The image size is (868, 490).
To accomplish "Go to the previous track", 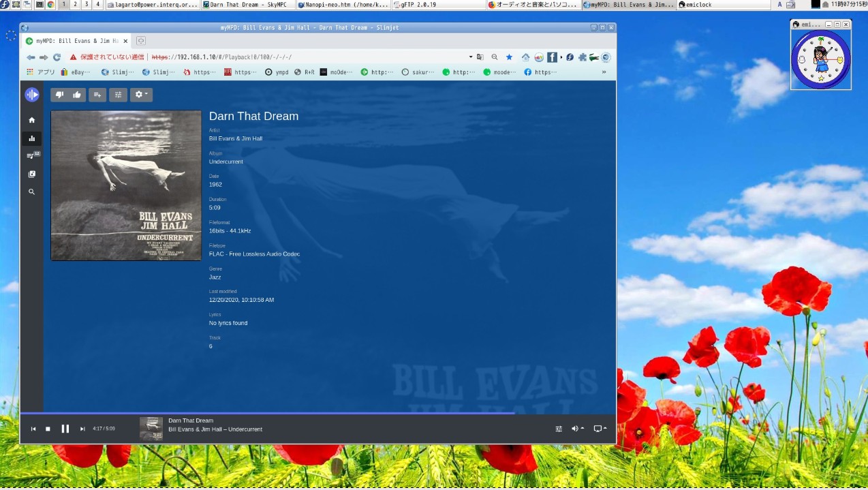I will [x=33, y=429].
